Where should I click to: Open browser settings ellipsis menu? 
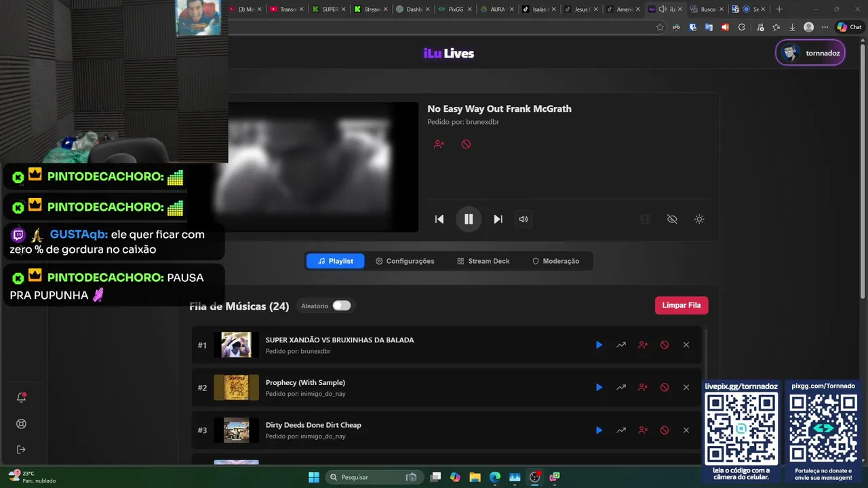point(825,27)
